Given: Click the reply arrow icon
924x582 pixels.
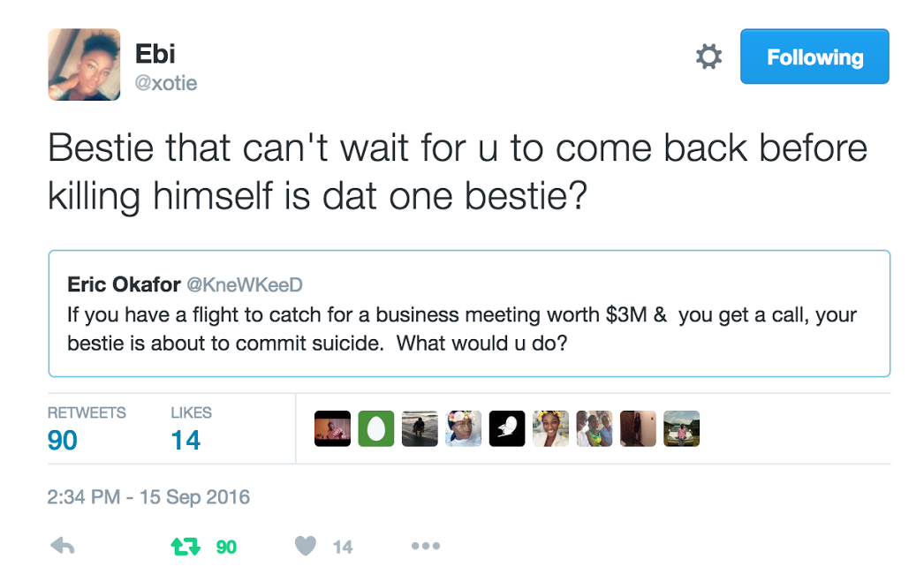Looking at the screenshot, I should pos(62,547).
